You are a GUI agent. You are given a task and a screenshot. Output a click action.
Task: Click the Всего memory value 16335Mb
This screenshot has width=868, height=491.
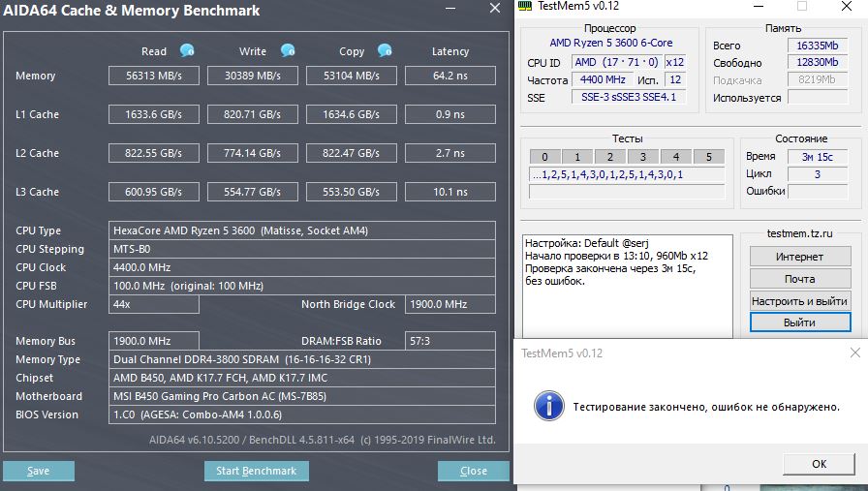click(818, 46)
